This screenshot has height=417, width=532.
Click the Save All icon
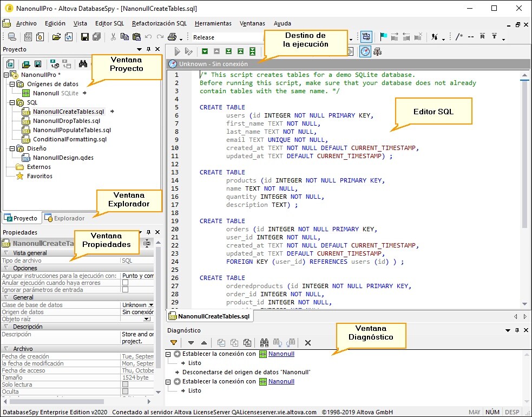[97, 37]
